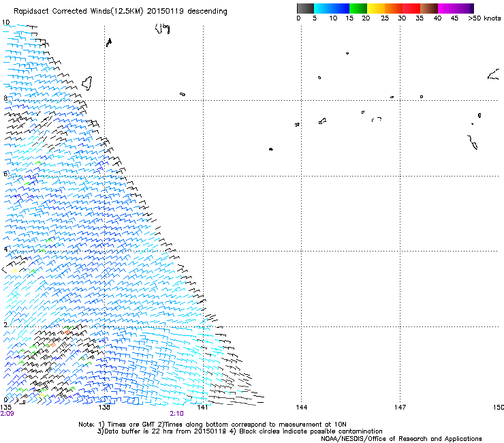The height and width of the screenshot is (443, 504).
Task: Click the island outline near 144.6E 7.5N
Action: pos(323,121)
